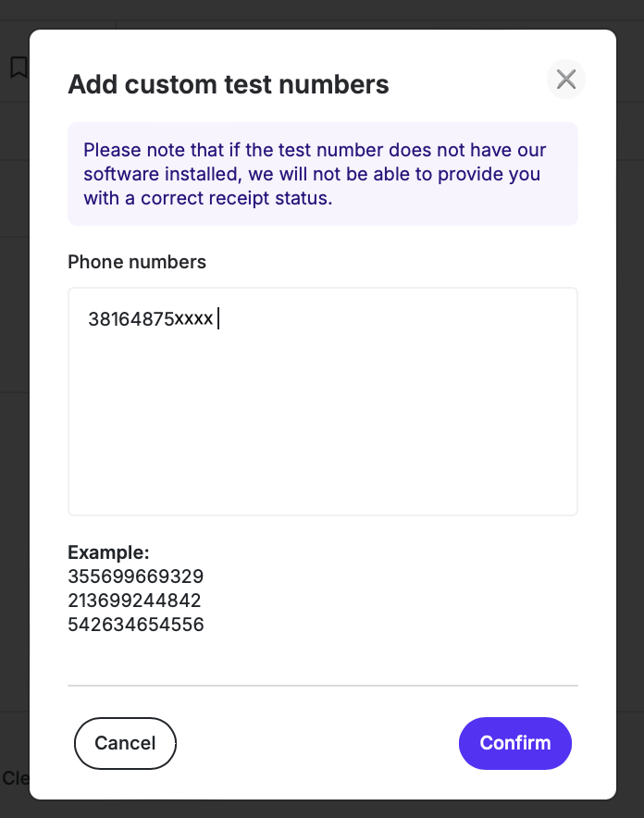The width and height of the screenshot is (644, 818).
Task: Click the Cancel button
Action: pyautogui.click(x=125, y=743)
